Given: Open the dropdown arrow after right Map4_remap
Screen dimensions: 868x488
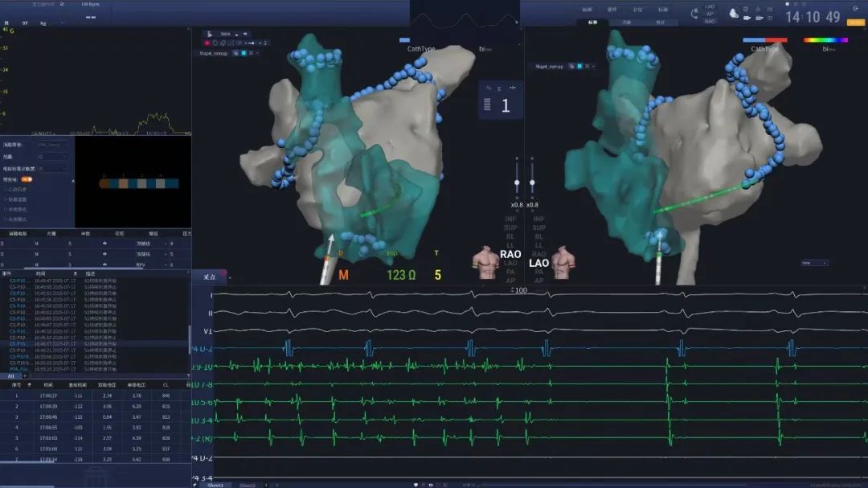Looking at the screenshot, I should 593,66.
